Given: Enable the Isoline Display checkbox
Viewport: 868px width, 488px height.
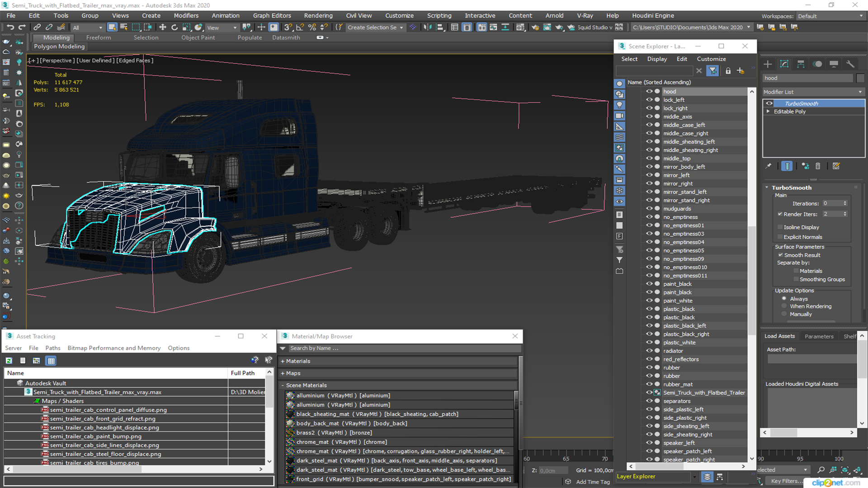Looking at the screenshot, I should click(780, 227).
